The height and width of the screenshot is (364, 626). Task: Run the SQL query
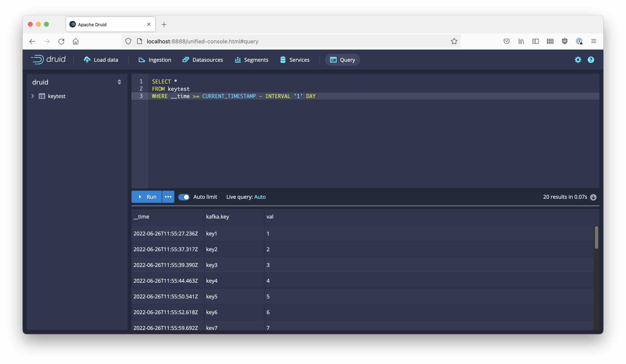(x=147, y=197)
